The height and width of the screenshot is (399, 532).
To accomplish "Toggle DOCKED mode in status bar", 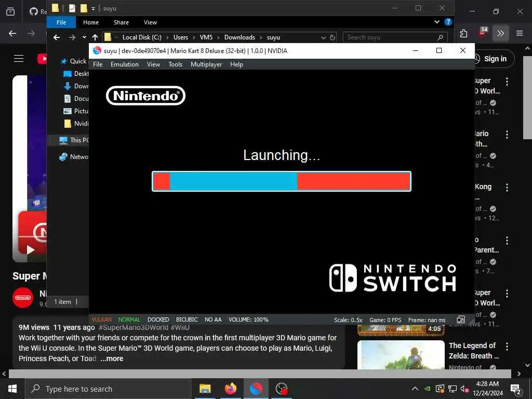I will (158, 320).
